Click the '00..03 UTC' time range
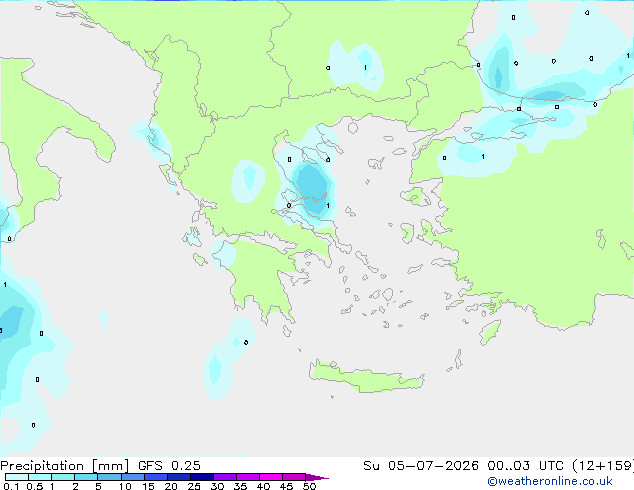634x490 pixels. [525, 466]
